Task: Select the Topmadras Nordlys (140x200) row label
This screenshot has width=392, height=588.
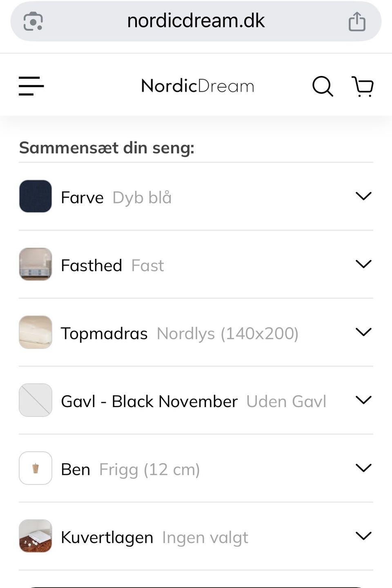Action: pyautogui.click(x=180, y=334)
